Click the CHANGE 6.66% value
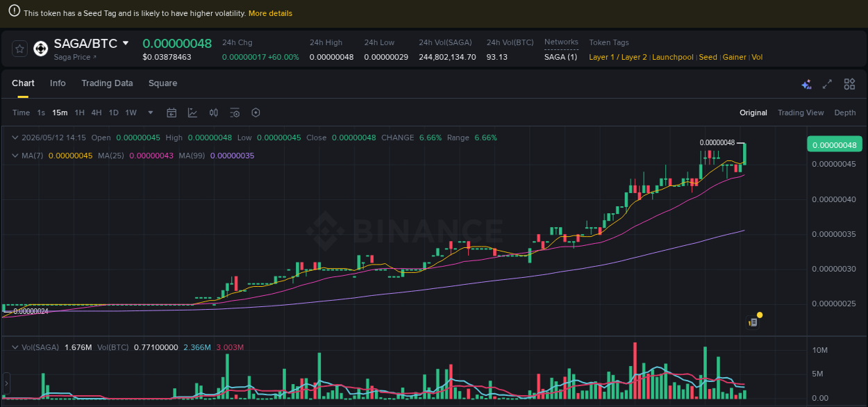Viewport: 868px width, 407px height. [431, 138]
